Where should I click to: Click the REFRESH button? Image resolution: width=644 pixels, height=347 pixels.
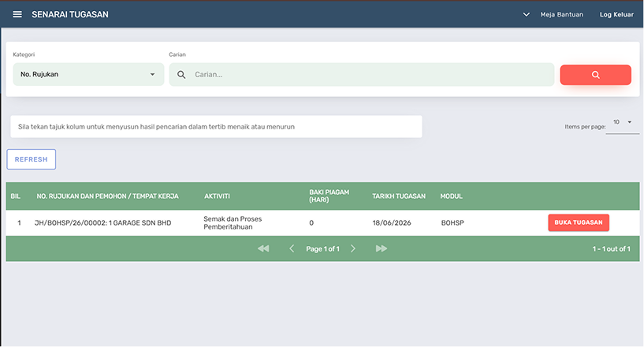pyautogui.click(x=32, y=159)
